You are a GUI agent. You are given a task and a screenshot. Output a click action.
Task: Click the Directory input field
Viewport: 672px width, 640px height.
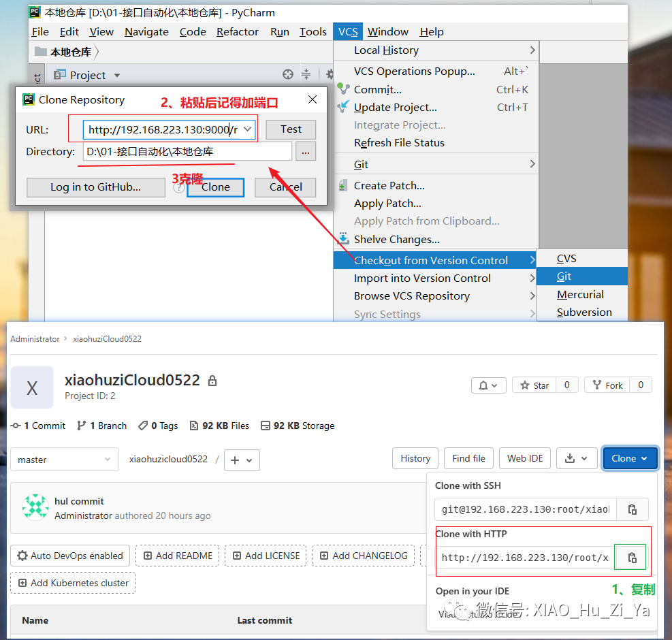(x=187, y=151)
